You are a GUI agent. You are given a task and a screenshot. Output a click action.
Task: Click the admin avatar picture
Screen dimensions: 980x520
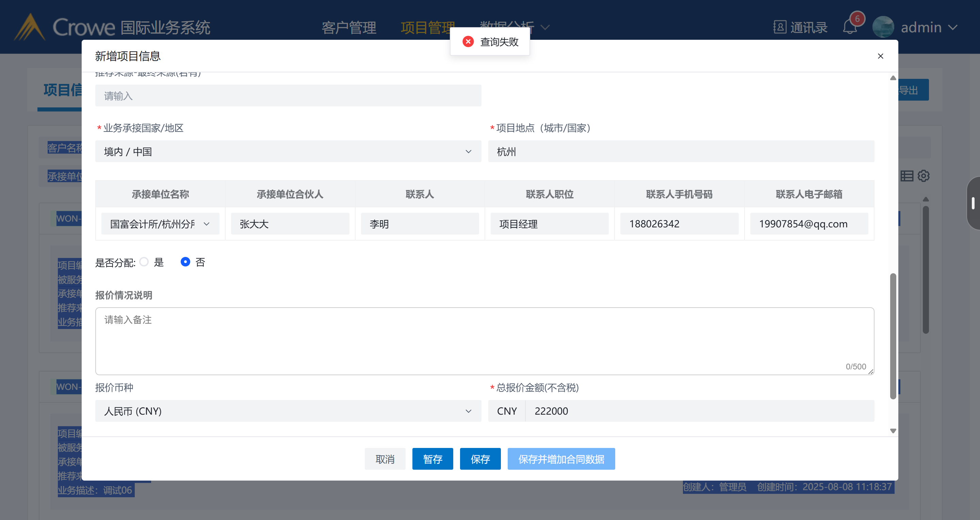[883, 27]
